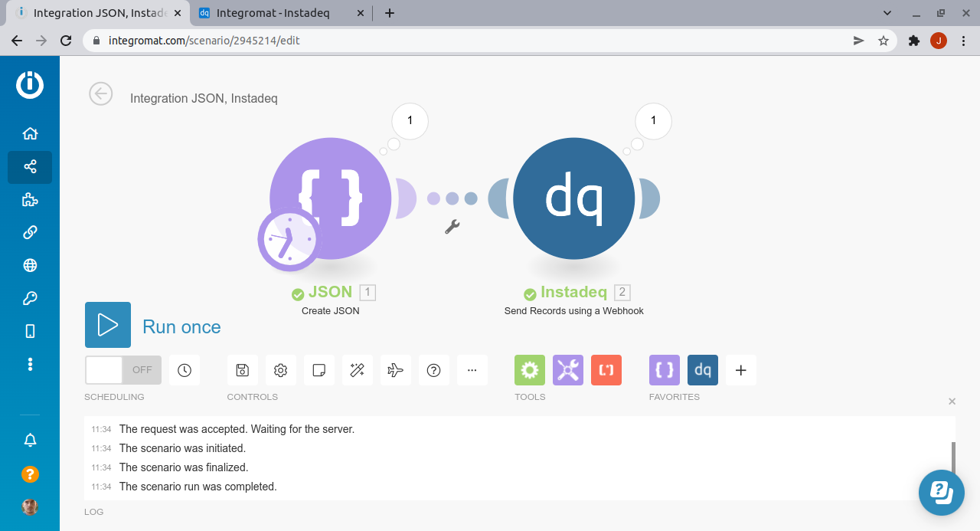
Task: Open Devices phone icon in sidebar
Action: (30, 331)
